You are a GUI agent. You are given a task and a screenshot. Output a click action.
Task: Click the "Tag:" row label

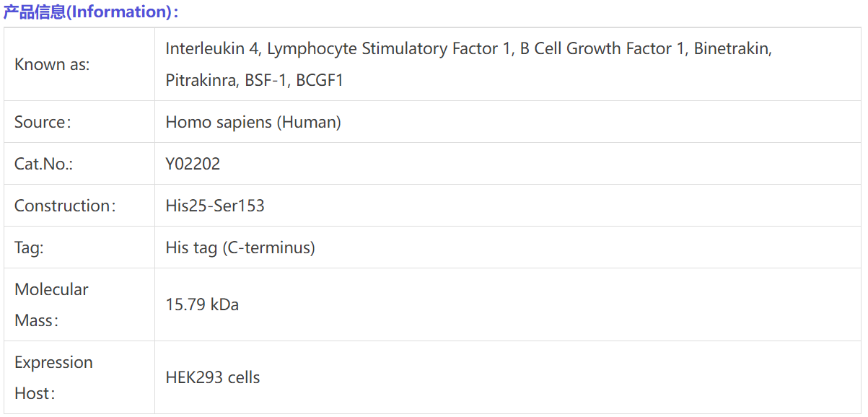coord(29,247)
